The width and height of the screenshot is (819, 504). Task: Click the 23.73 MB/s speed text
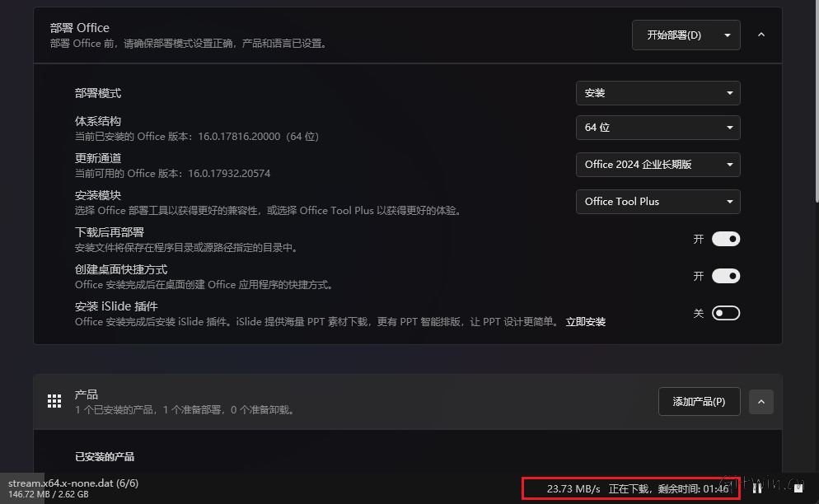573,489
